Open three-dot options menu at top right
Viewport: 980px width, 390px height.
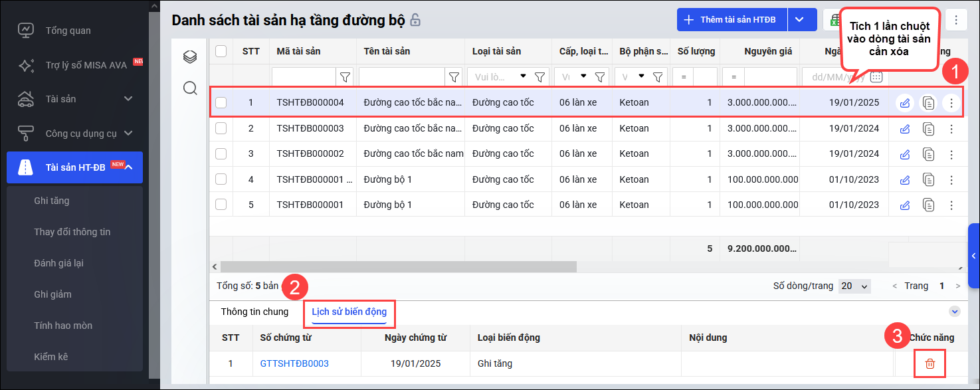point(956,20)
